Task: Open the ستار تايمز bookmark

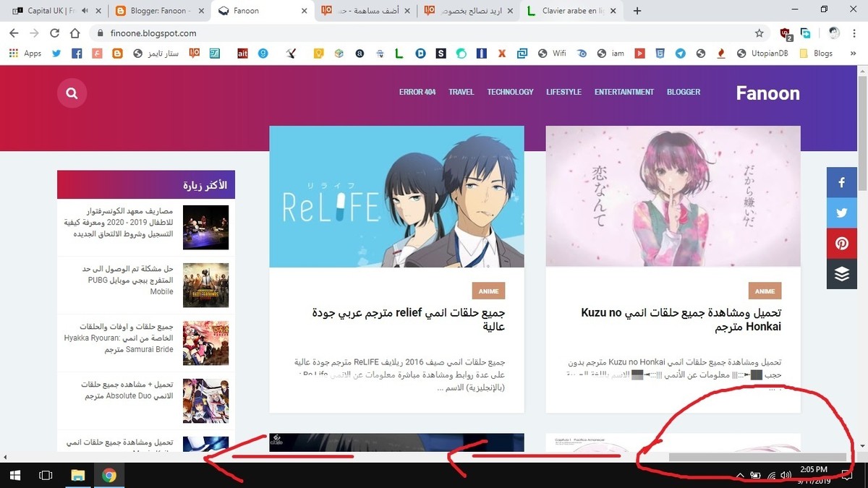Action: [x=157, y=53]
